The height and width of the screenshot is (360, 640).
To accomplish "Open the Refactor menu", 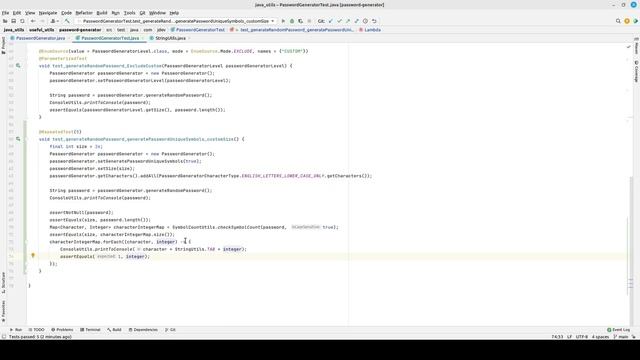I will pyautogui.click(x=84, y=13).
